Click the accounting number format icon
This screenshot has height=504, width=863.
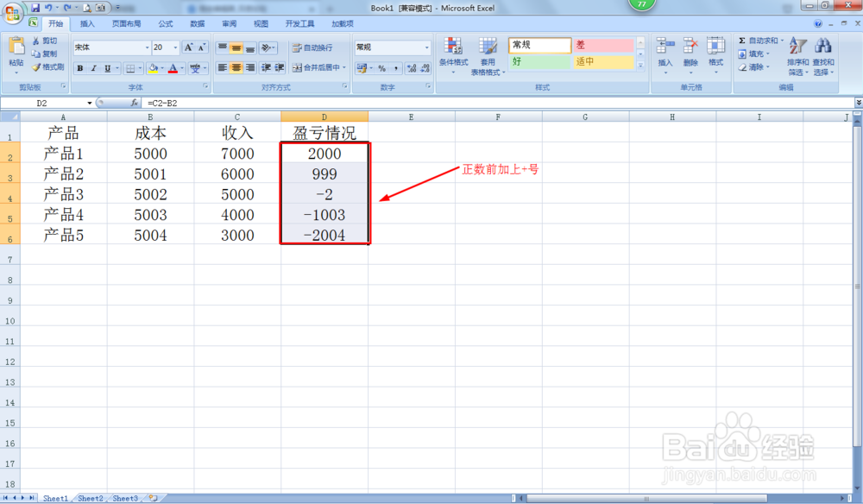362,68
